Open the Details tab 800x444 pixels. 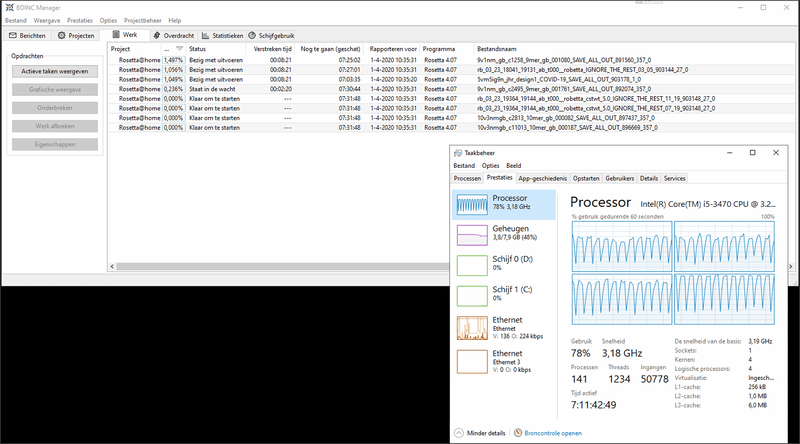click(649, 178)
